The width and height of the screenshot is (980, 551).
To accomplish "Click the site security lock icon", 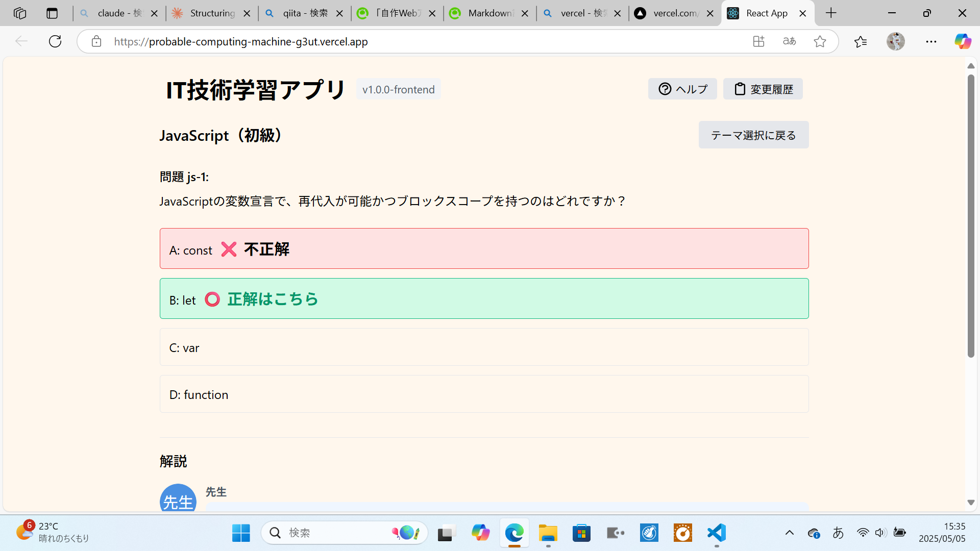I will point(96,41).
